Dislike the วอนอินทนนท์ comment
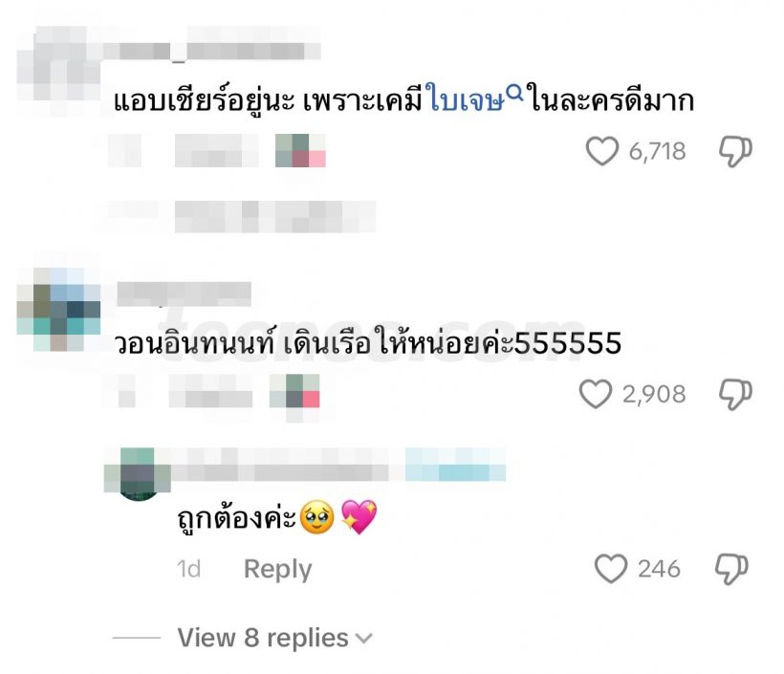The image size is (784, 674). (735, 395)
